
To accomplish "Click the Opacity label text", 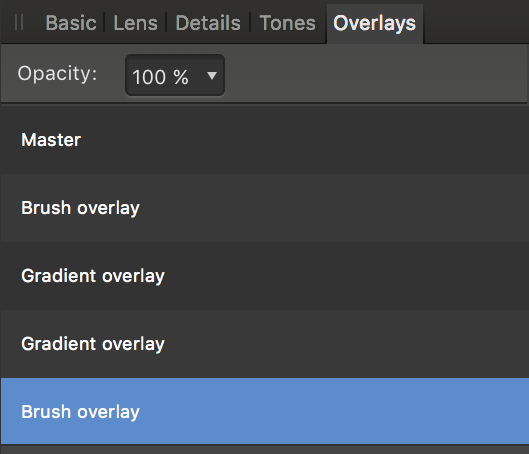I will pyautogui.click(x=57, y=74).
